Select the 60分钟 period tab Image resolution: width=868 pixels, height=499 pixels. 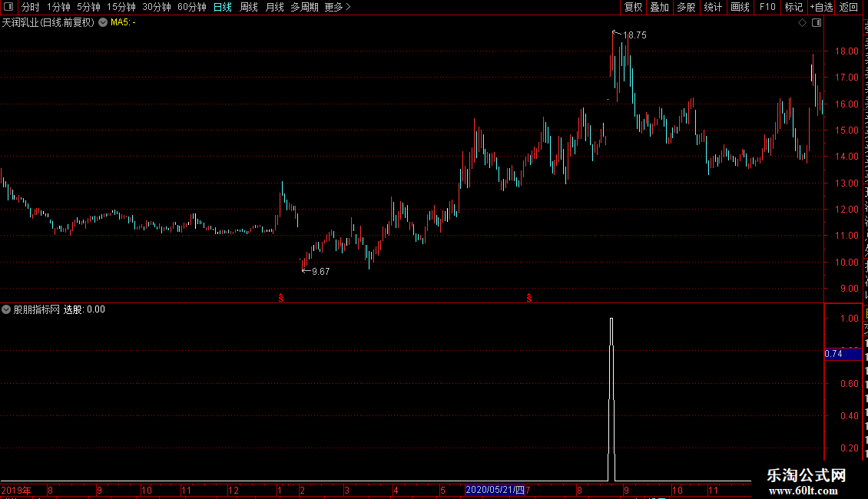coord(191,7)
